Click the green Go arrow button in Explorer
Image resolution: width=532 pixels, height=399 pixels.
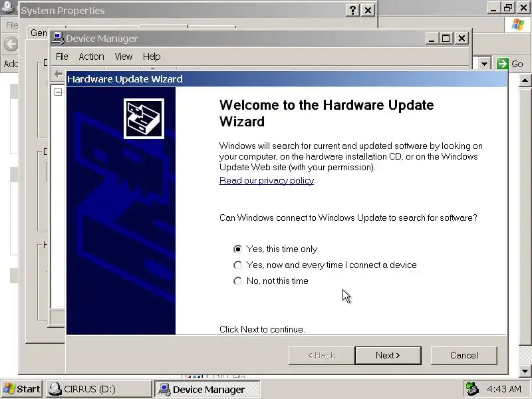(502, 63)
